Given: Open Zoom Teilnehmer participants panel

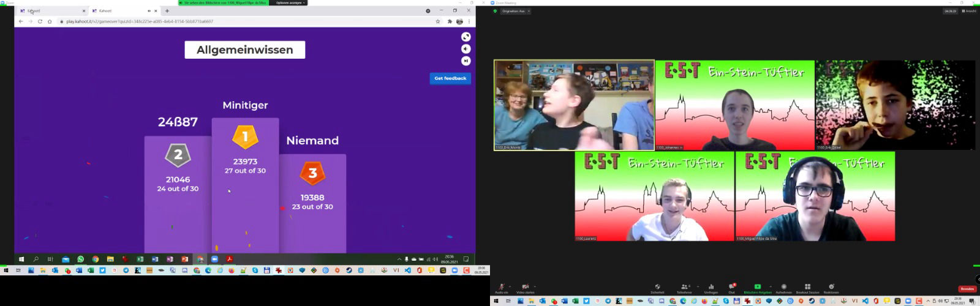Looking at the screenshot, I should (x=684, y=287).
